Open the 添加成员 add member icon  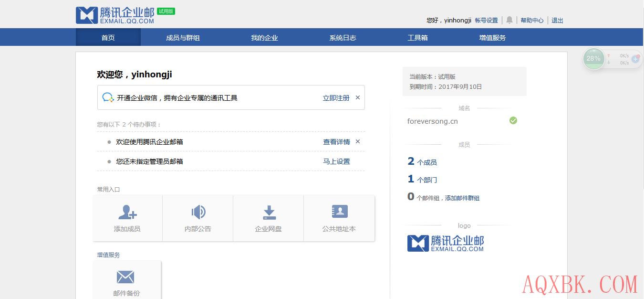tap(127, 212)
